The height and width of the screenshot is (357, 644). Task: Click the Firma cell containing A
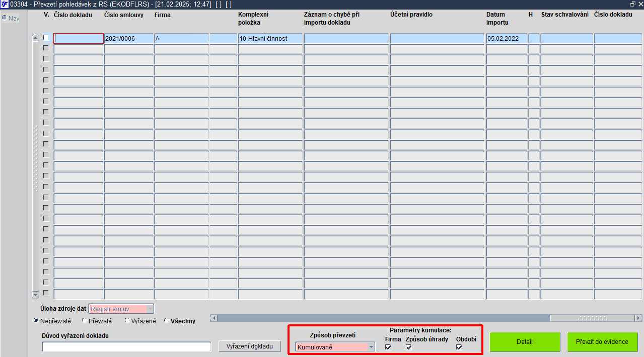click(x=182, y=39)
